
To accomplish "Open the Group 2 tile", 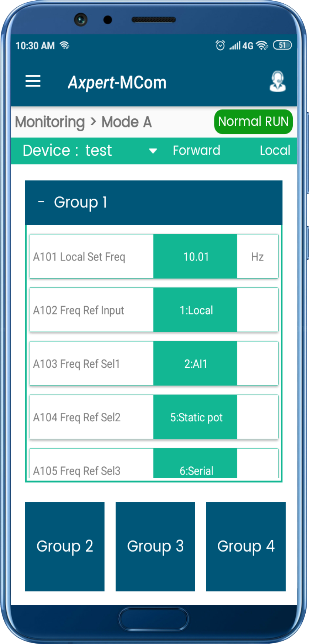I will [x=65, y=546].
